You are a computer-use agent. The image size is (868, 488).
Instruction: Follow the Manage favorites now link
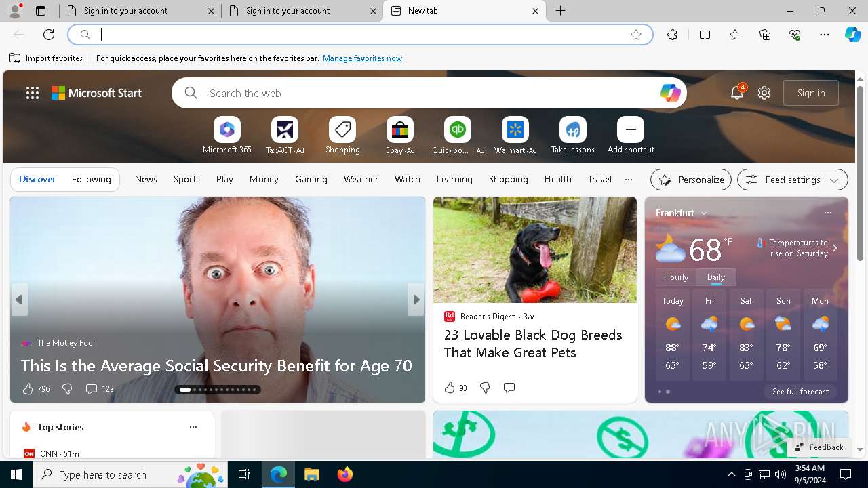click(x=362, y=58)
